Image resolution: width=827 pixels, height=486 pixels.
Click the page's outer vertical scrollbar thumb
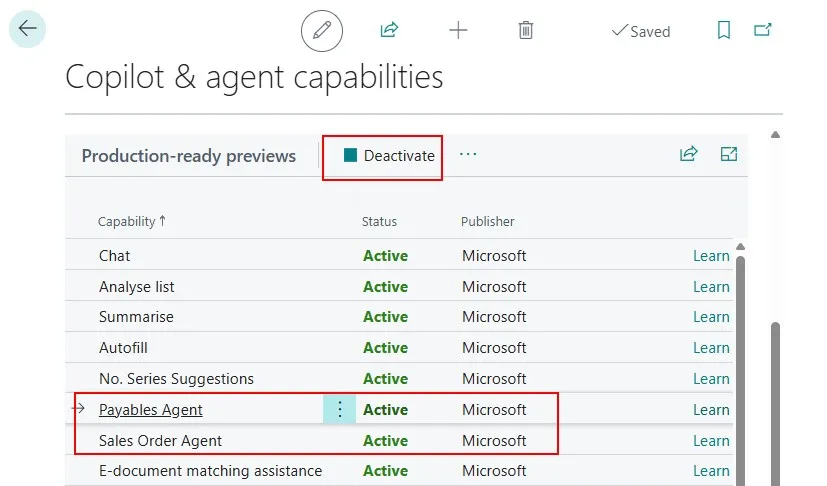pyautogui.click(x=775, y=404)
